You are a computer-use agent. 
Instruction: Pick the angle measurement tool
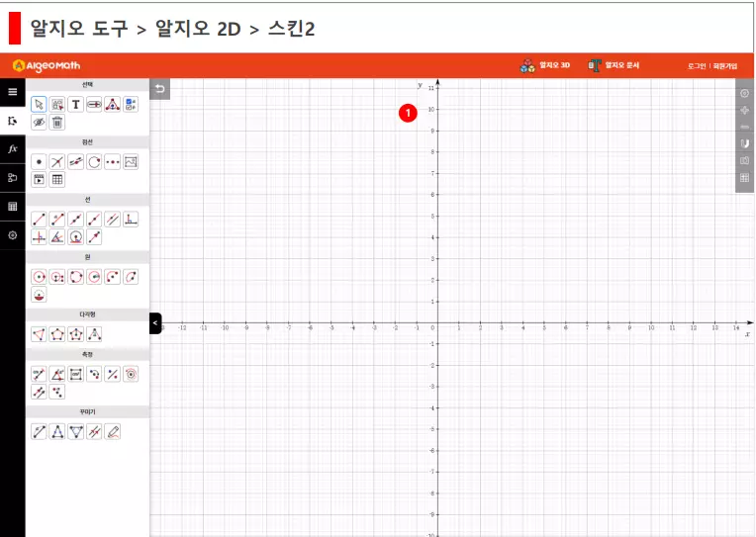click(x=56, y=374)
